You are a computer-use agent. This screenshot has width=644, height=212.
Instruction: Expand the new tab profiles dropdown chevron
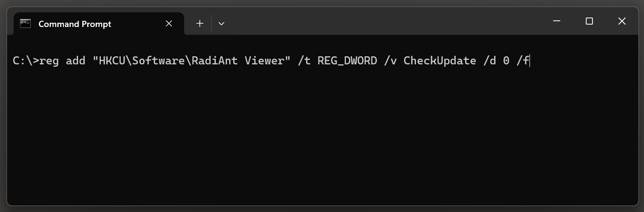click(x=221, y=23)
